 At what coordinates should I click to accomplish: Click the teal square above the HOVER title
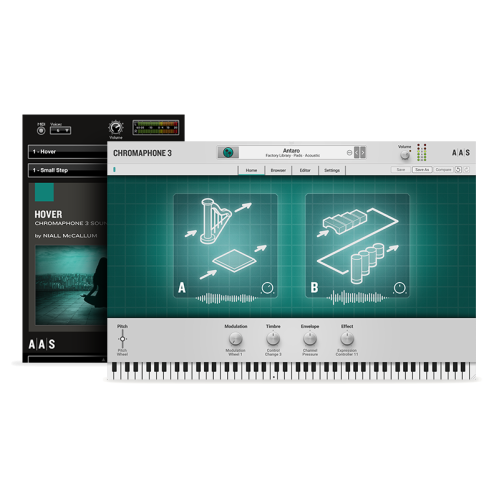(x=44, y=192)
